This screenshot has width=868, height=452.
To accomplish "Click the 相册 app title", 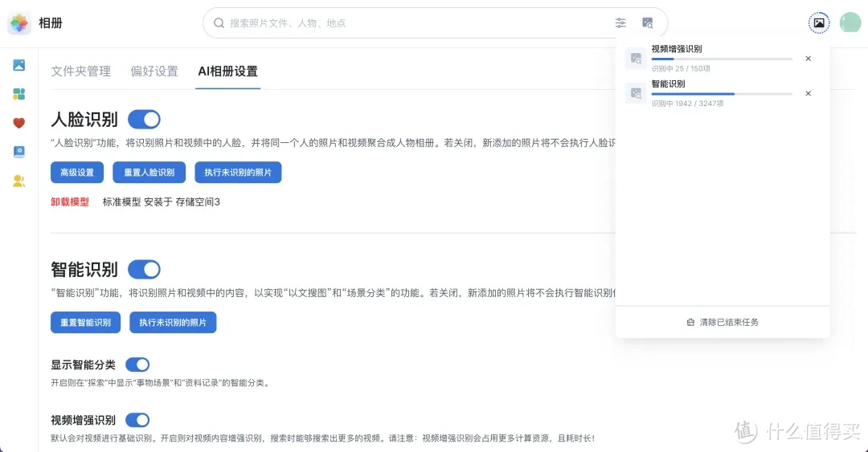I will click(x=51, y=23).
